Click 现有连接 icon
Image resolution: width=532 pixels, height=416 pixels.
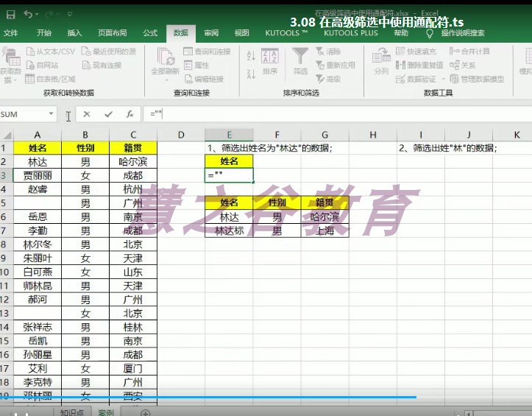[87, 65]
